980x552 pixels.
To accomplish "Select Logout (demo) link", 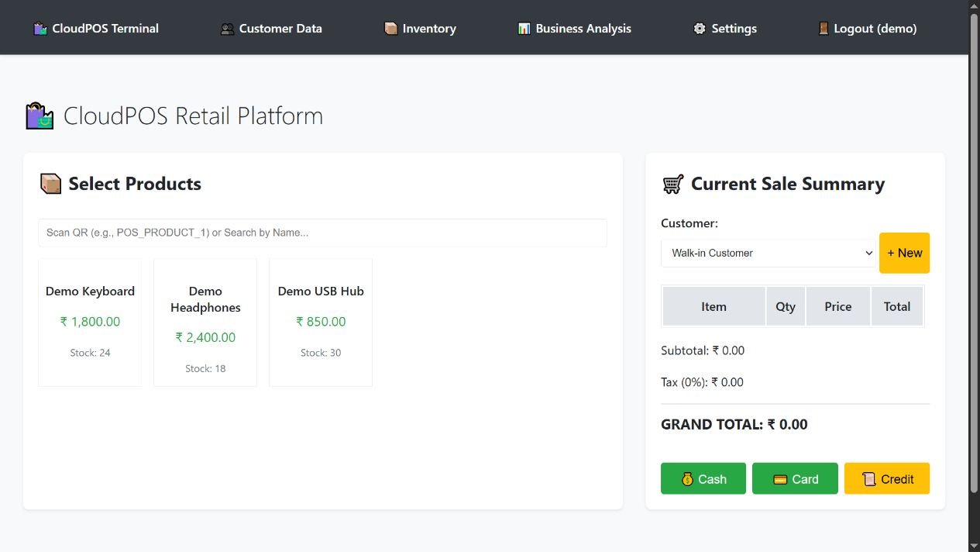I will pos(867,29).
